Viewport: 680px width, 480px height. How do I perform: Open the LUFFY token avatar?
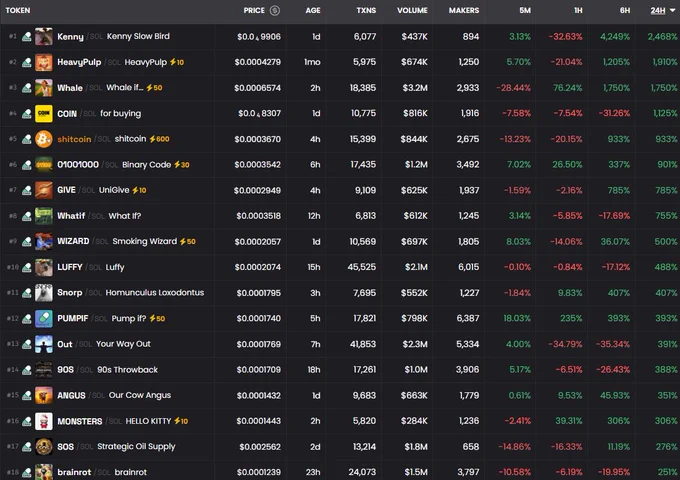pos(44,267)
